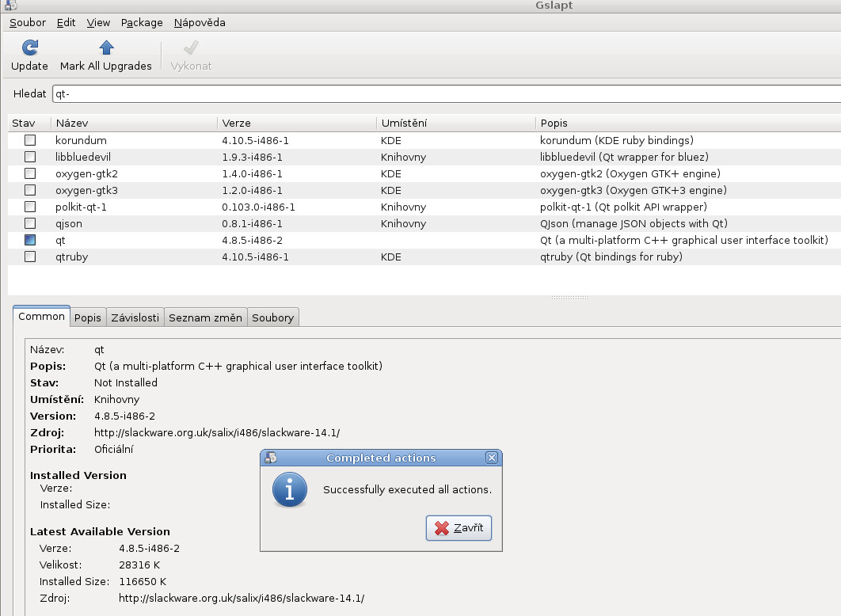Uncheck the qt package checkbox
Viewport: 841px width, 616px height.
[x=29, y=240]
